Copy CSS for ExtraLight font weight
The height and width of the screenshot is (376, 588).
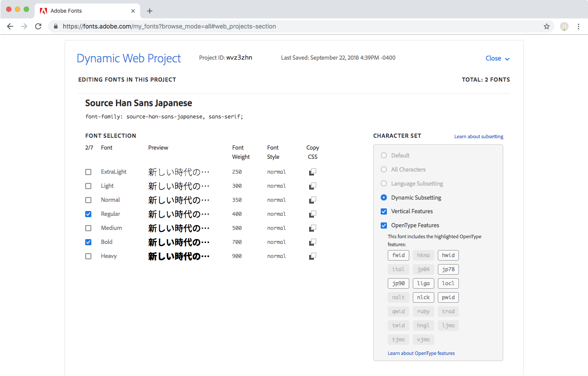coord(313,172)
